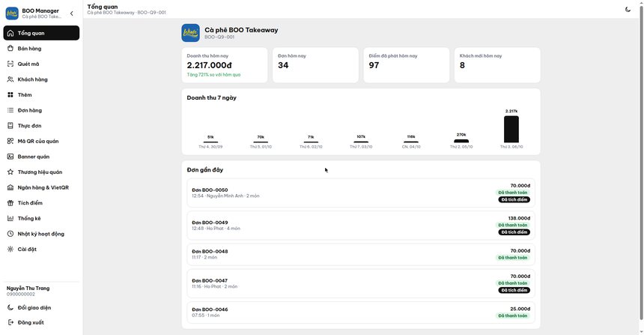
Task: Click Cà phê BOO Takeaway store logo
Action: (x=190, y=33)
